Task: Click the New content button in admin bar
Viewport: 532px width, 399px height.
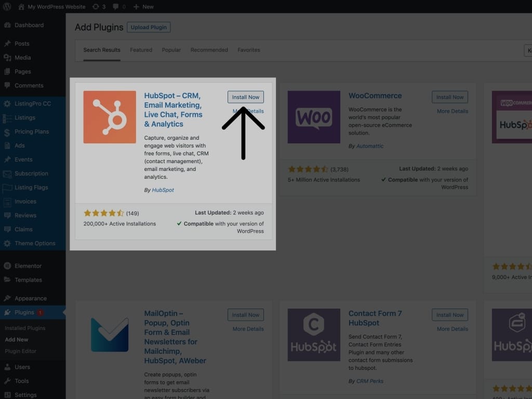Action: point(143,7)
